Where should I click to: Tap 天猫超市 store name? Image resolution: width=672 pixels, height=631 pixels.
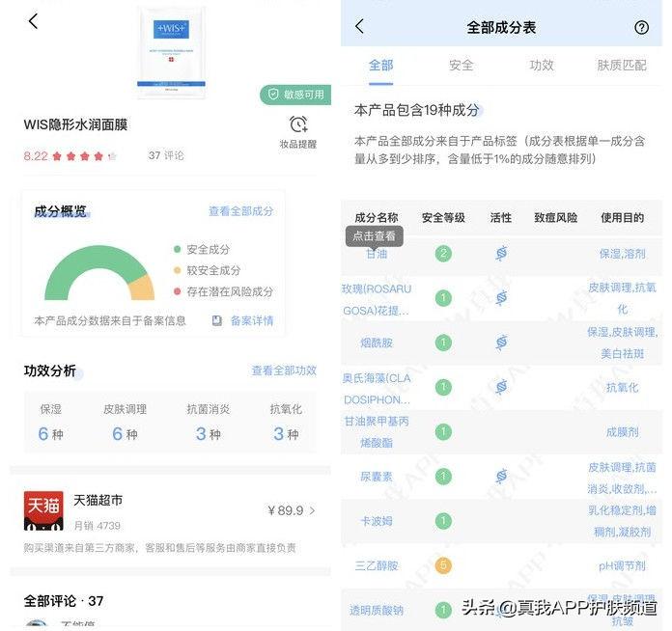[98, 500]
